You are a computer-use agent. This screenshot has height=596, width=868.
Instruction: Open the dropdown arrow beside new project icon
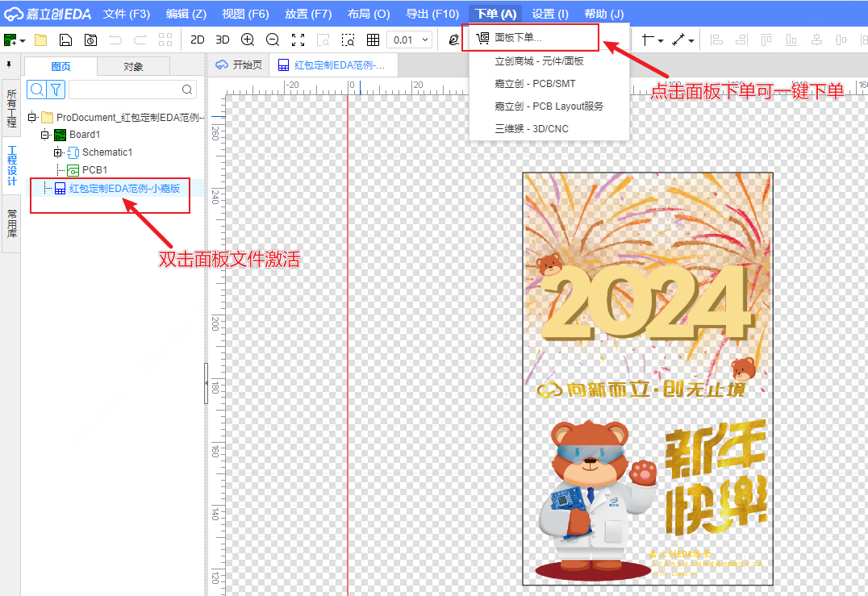[x=23, y=41]
